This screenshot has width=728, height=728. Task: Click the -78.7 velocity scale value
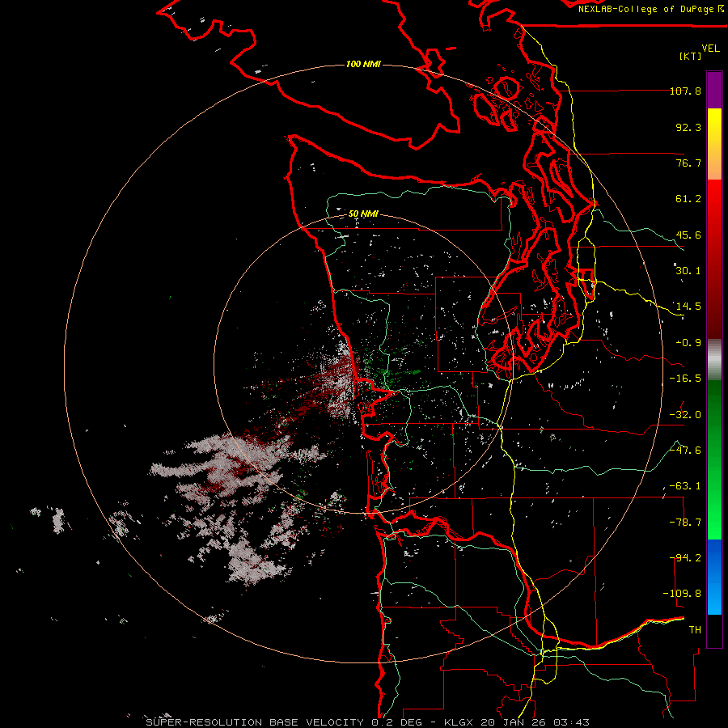(685, 523)
